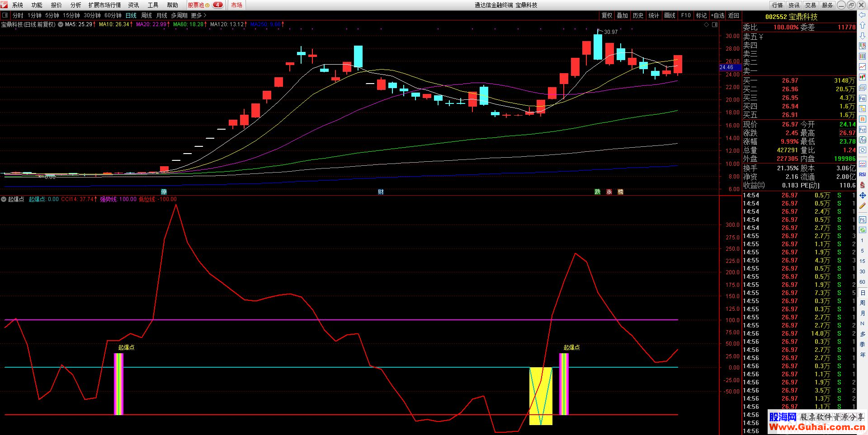868x435 pixels.
Task: Select the 月线 monthly period tab
Action: (x=162, y=15)
